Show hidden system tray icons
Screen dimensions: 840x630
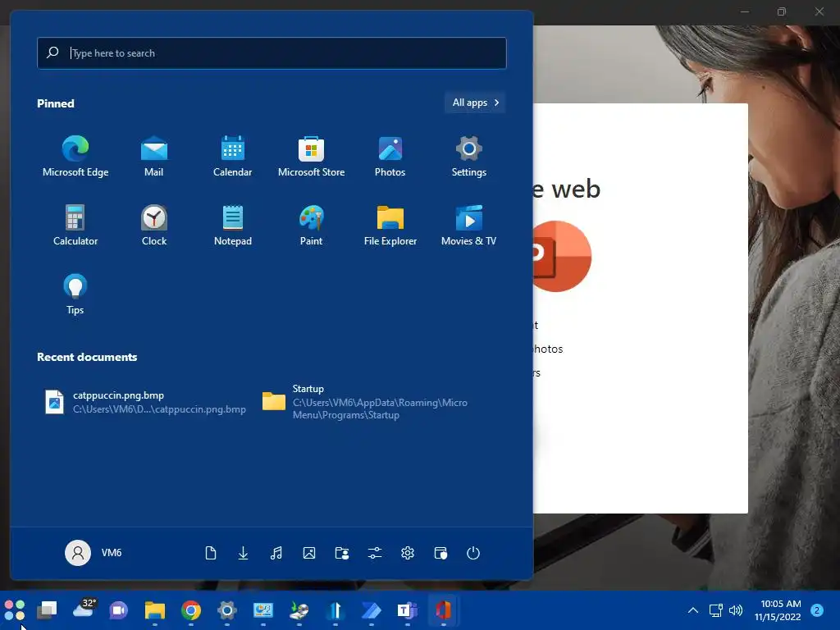[x=692, y=610]
